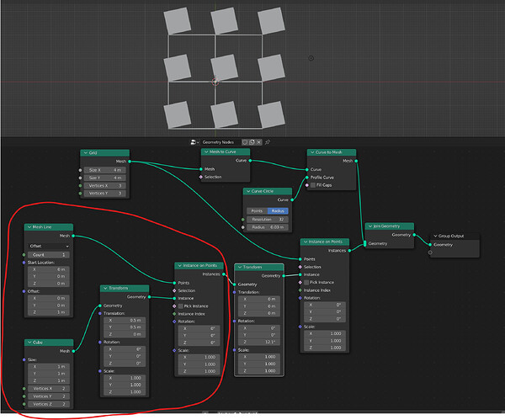This screenshot has height=420, width=505.
Task: Open the node tree browse icon in header
Action: click(194, 142)
